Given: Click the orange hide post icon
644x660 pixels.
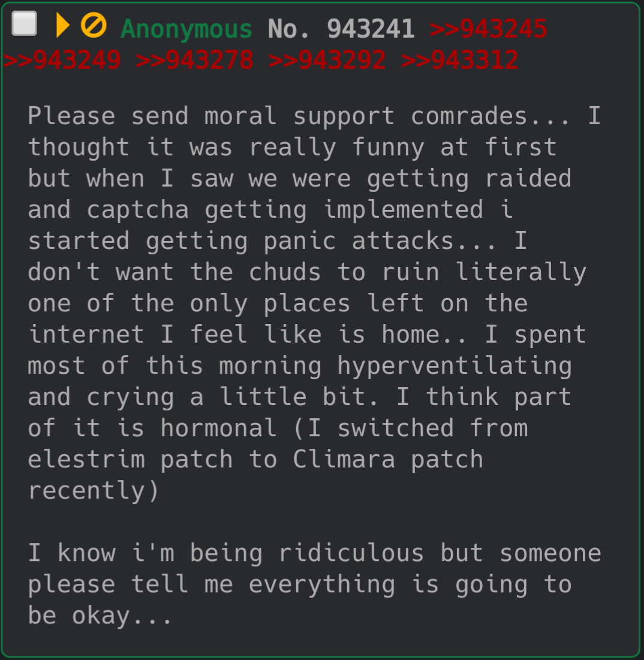Looking at the screenshot, I should pyautogui.click(x=94, y=25).
